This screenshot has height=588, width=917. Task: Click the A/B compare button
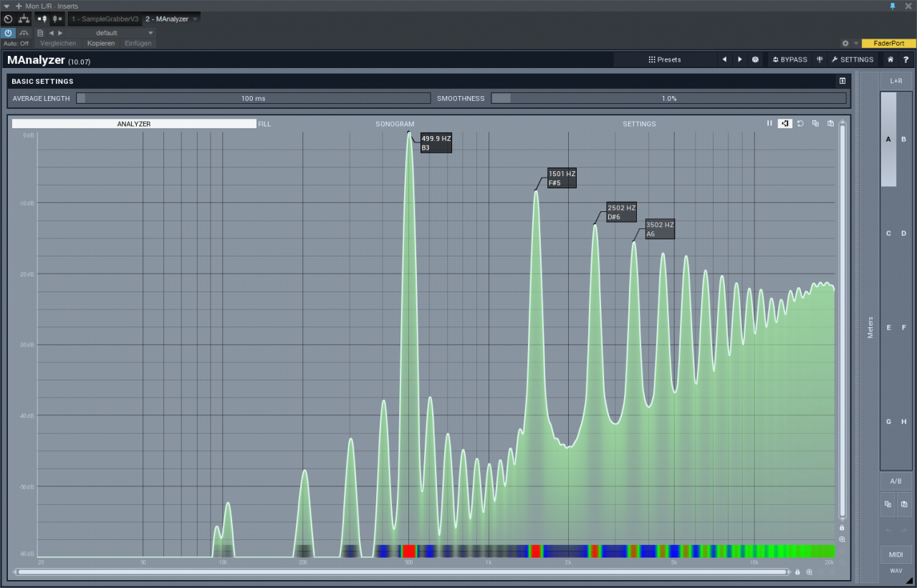[x=896, y=481]
